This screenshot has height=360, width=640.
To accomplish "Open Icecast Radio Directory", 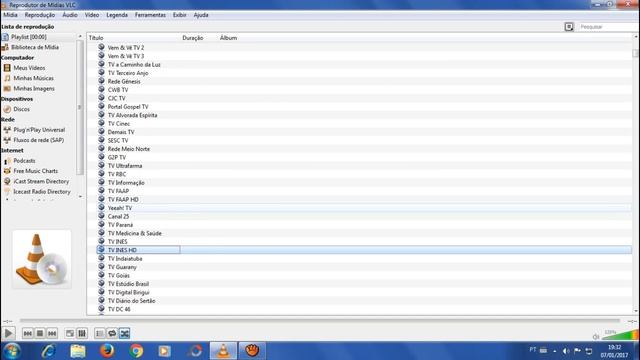I will (42, 191).
